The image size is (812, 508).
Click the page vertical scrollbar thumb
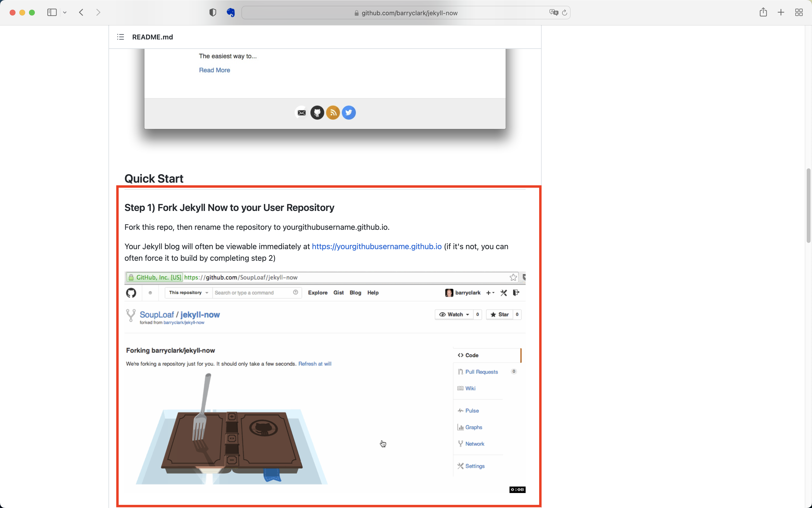[x=808, y=205]
